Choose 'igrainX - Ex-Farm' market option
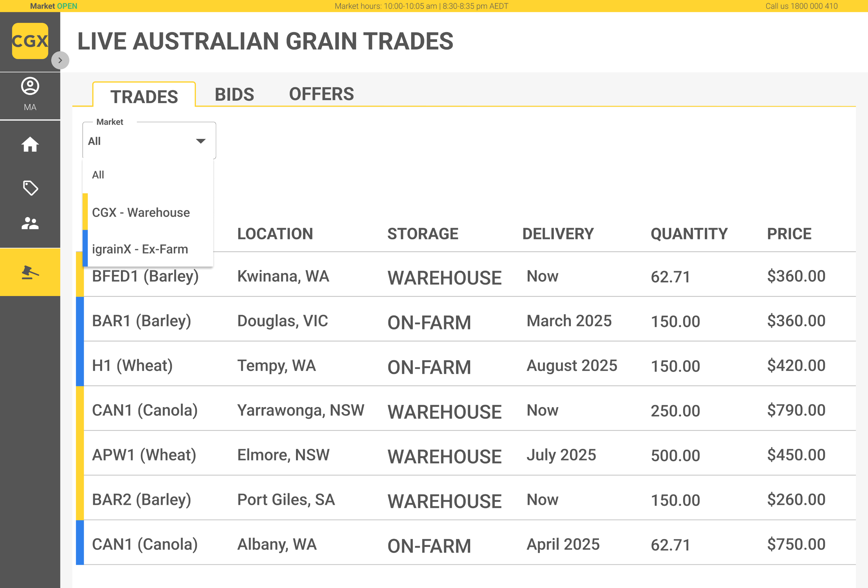868x588 pixels. click(x=140, y=249)
